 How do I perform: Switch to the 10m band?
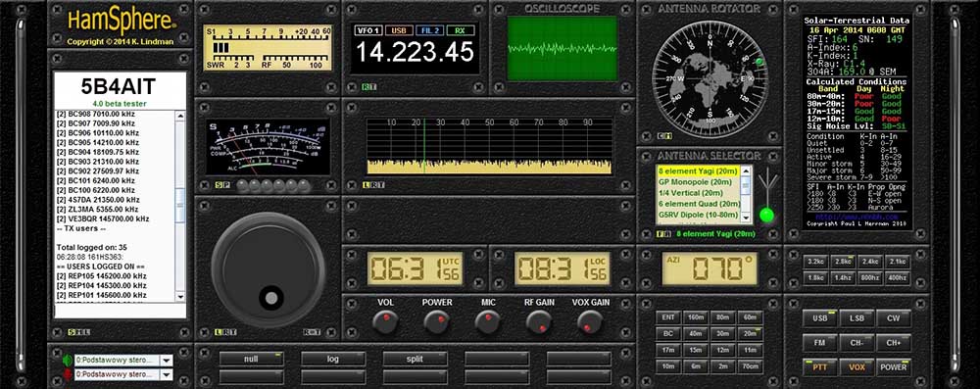(668, 366)
